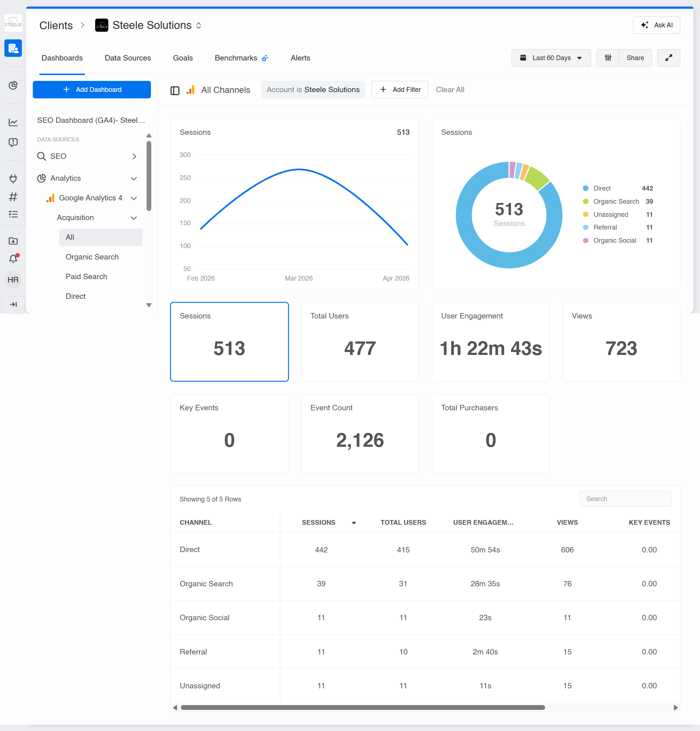Collapse the Google Analytics 4 tree node
The width and height of the screenshot is (700, 731).
133,198
